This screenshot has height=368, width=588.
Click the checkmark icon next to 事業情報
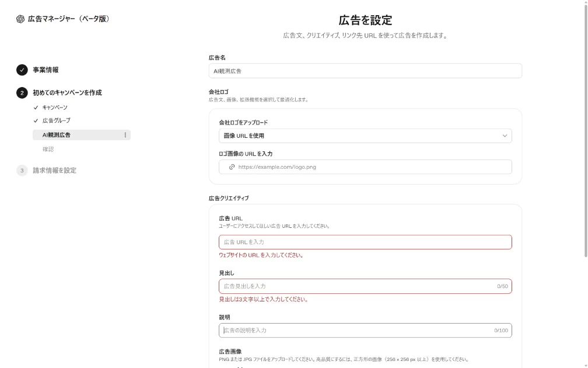pyautogui.click(x=22, y=70)
